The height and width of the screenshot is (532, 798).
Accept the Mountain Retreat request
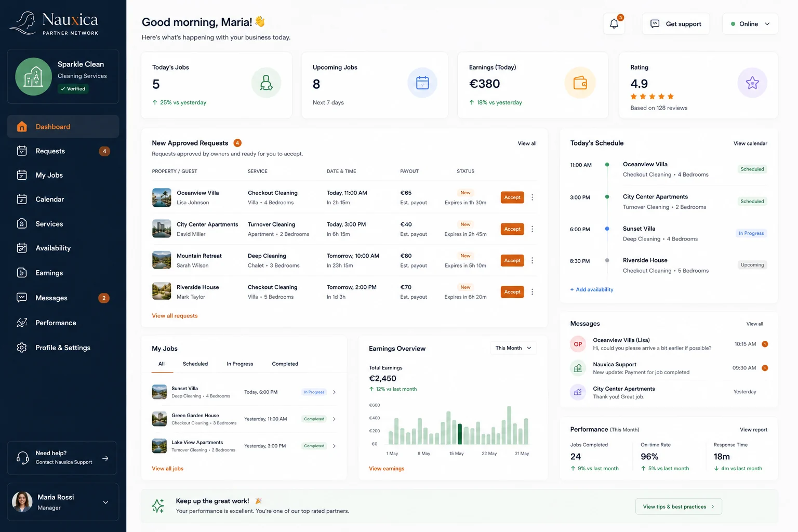pyautogui.click(x=512, y=260)
